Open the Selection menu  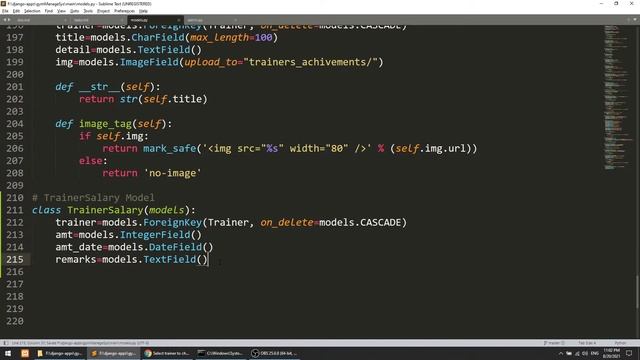[32, 11]
